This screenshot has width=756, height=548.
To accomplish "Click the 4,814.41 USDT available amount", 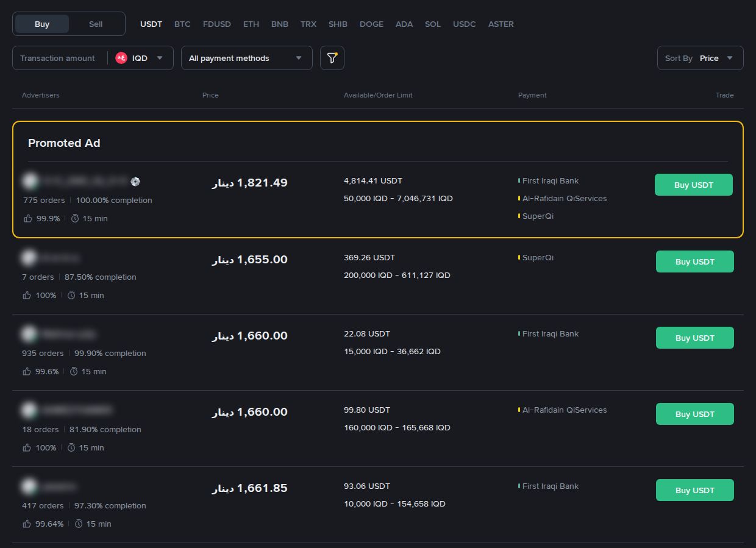I will click(373, 181).
